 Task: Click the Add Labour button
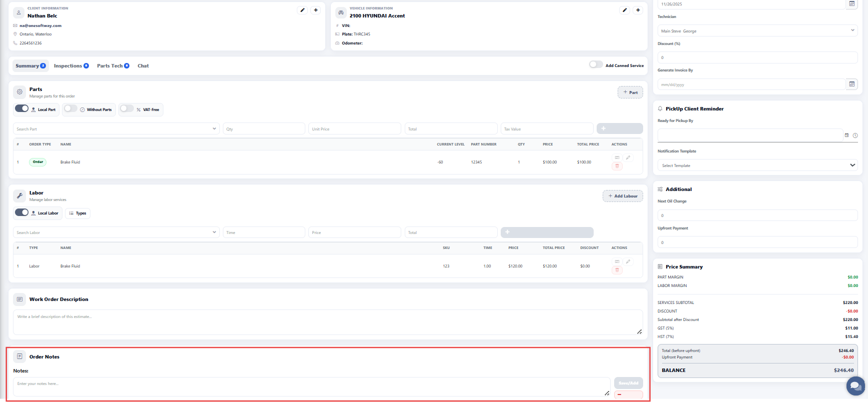point(623,196)
